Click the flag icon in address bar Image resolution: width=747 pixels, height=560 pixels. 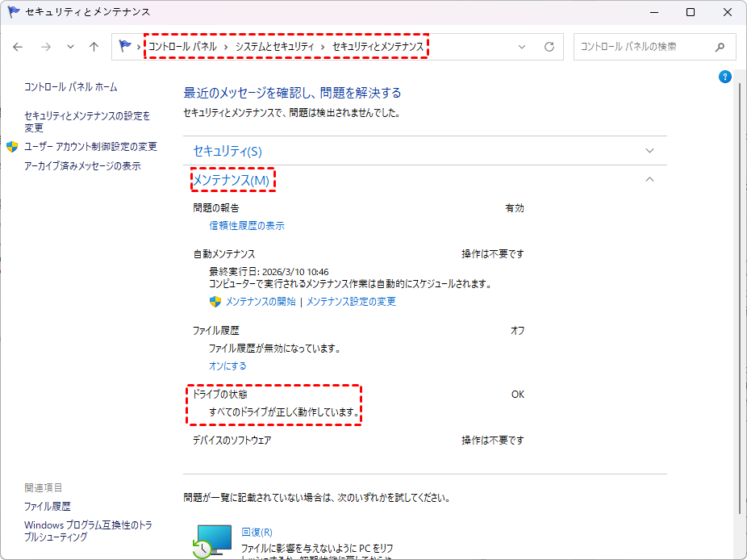pyautogui.click(x=125, y=47)
